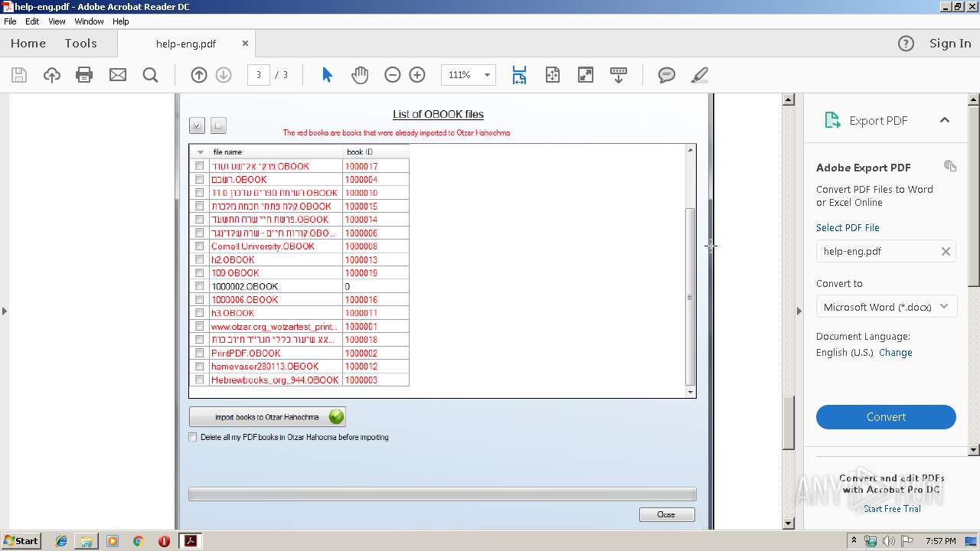Tick Delete all my PDF books before importing
Viewport: 980px width, 551px height.
193,437
